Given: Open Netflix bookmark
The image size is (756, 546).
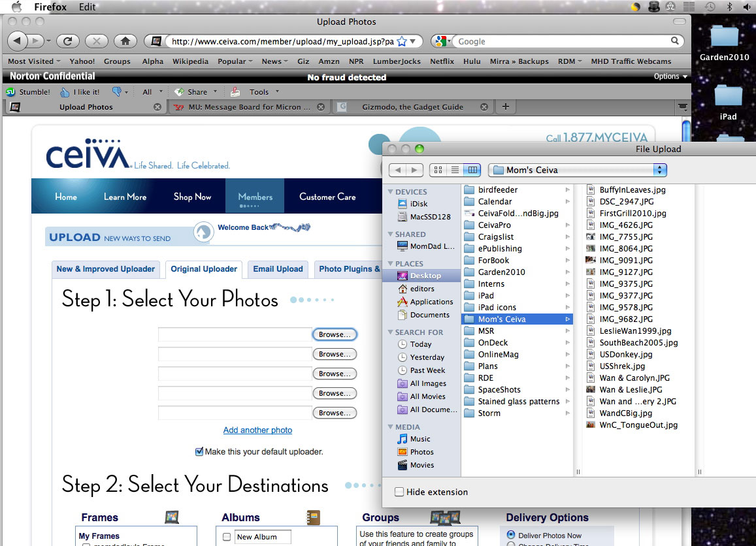Looking at the screenshot, I should click(442, 61).
